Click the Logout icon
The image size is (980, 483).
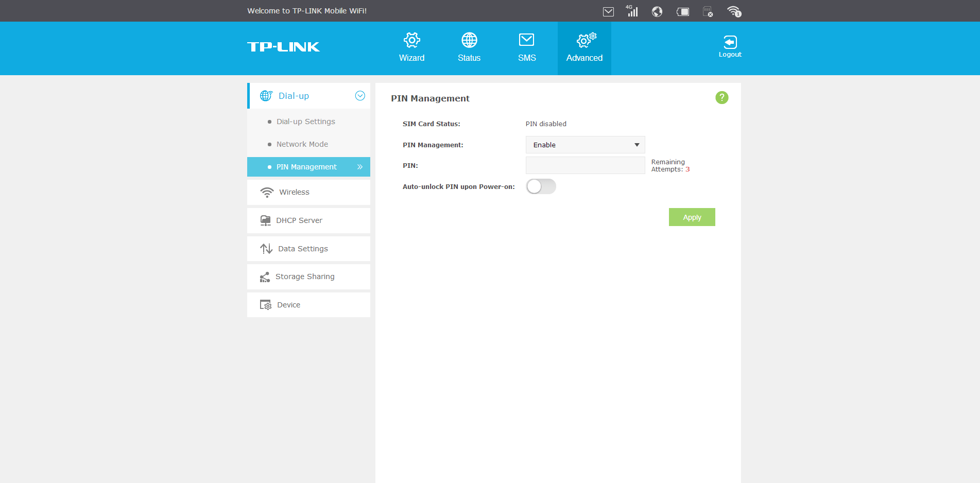click(730, 46)
